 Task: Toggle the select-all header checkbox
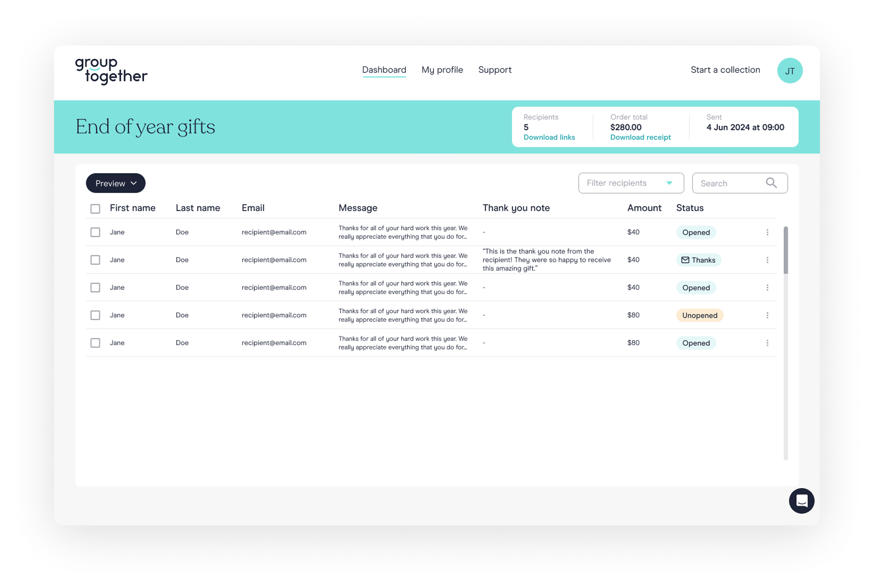[x=95, y=209]
